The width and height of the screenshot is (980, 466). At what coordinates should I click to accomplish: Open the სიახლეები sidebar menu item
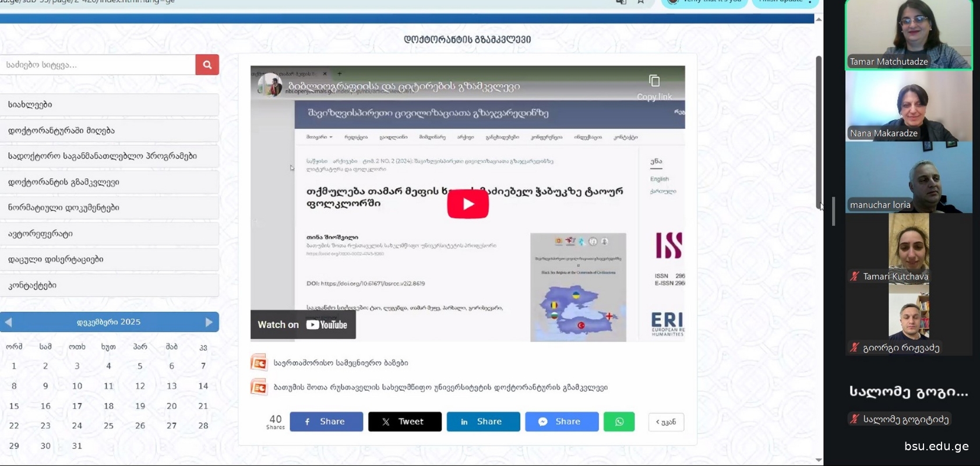pyautogui.click(x=109, y=105)
